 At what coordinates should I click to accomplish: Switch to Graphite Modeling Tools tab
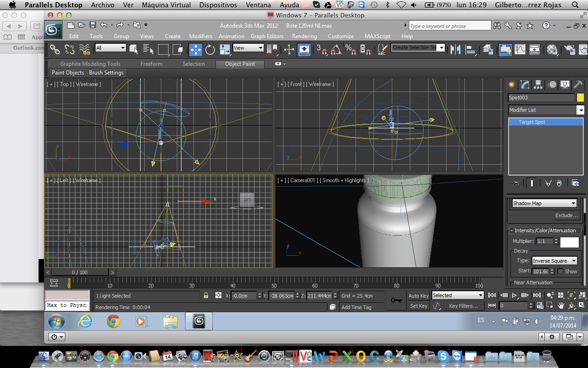pos(90,64)
